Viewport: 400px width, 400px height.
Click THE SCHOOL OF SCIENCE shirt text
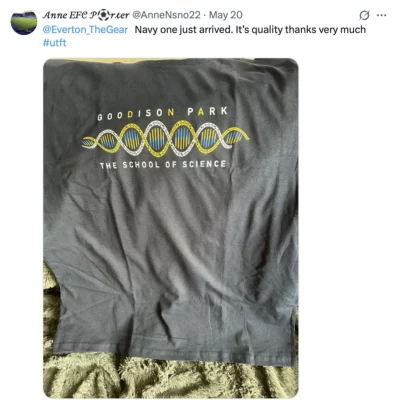click(x=163, y=165)
